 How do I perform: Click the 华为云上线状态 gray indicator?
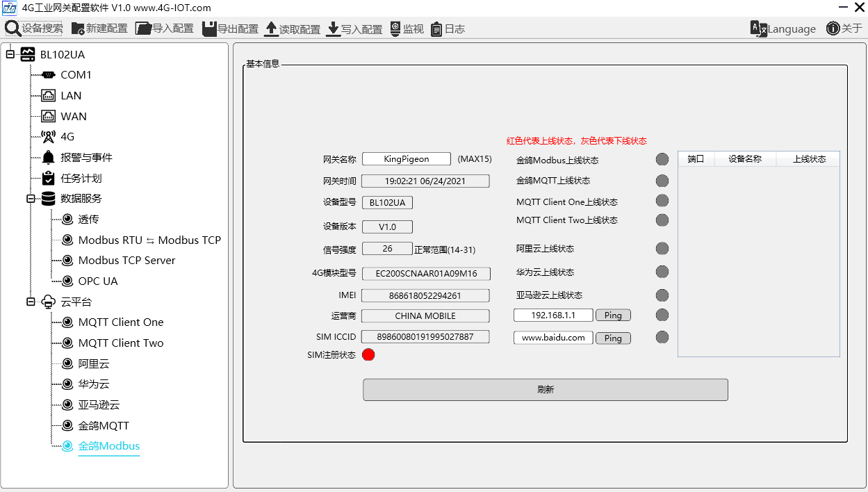click(662, 272)
